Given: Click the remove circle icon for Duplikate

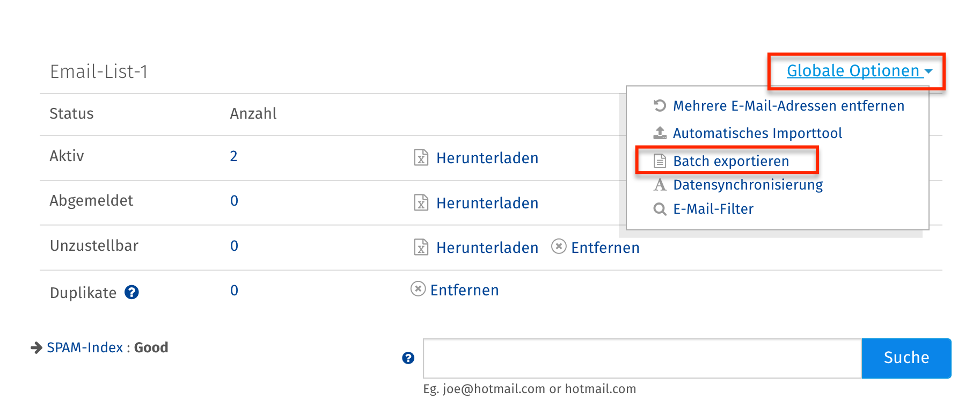Looking at the screenshot, I should (x=418, y=289).
